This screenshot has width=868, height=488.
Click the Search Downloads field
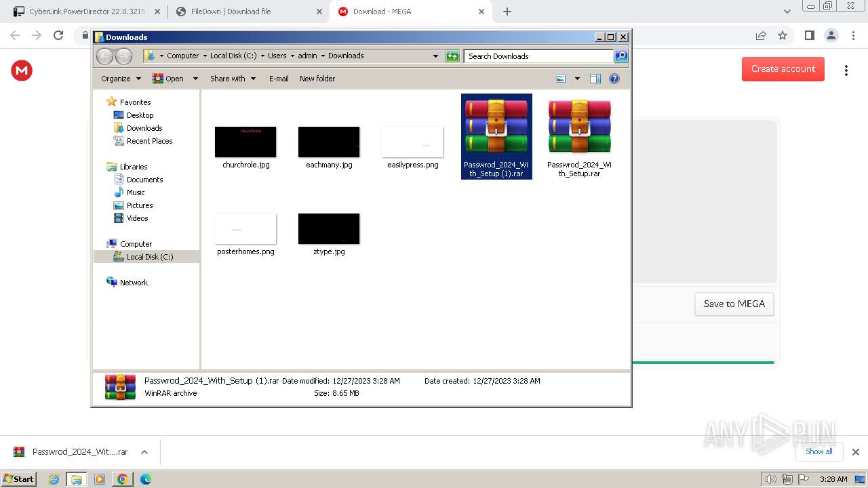[539, 56]
